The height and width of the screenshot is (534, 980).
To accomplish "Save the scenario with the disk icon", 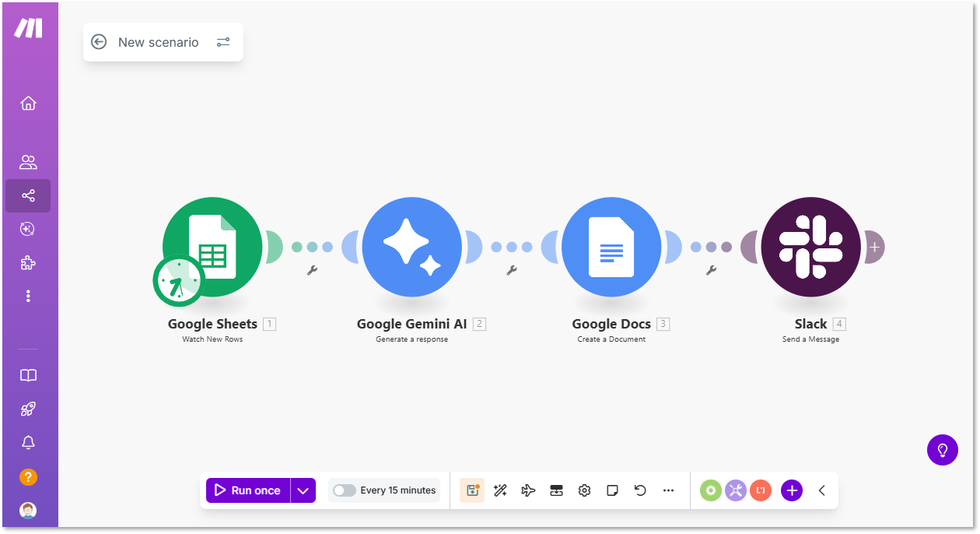I will (x=472, y=490).
